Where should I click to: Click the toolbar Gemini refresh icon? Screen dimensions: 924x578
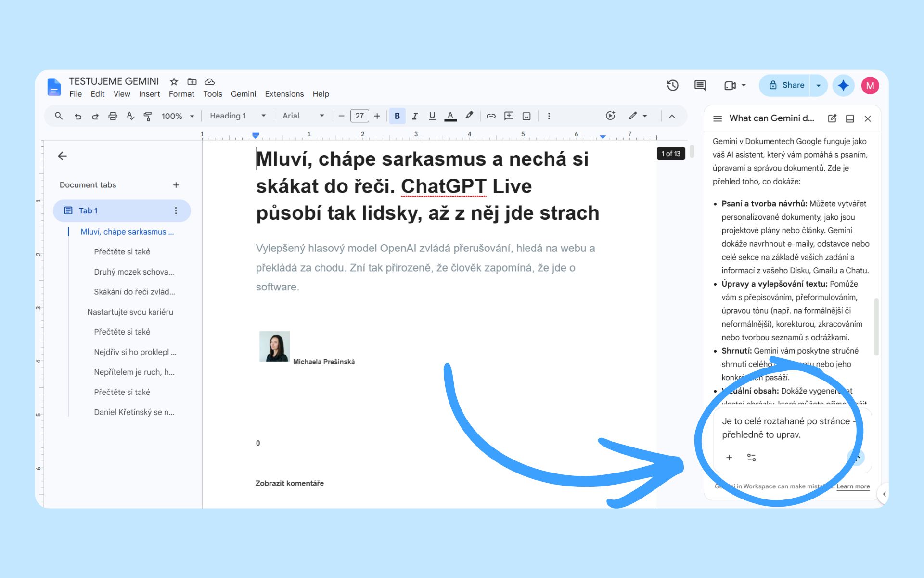(610, 116)
